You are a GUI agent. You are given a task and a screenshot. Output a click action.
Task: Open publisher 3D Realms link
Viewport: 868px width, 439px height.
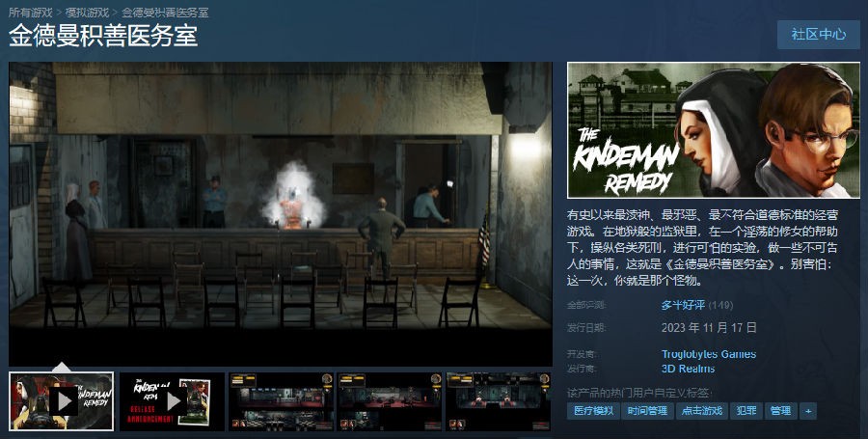[x=688, y=369]
